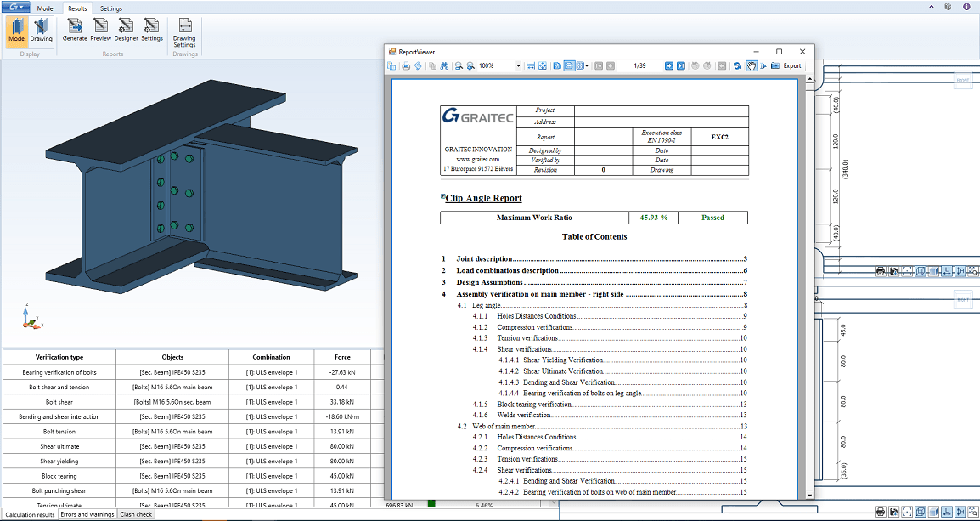The image size is (980, 521).
Task: Go to next page in ReportViewer
Action: [668, 65]
